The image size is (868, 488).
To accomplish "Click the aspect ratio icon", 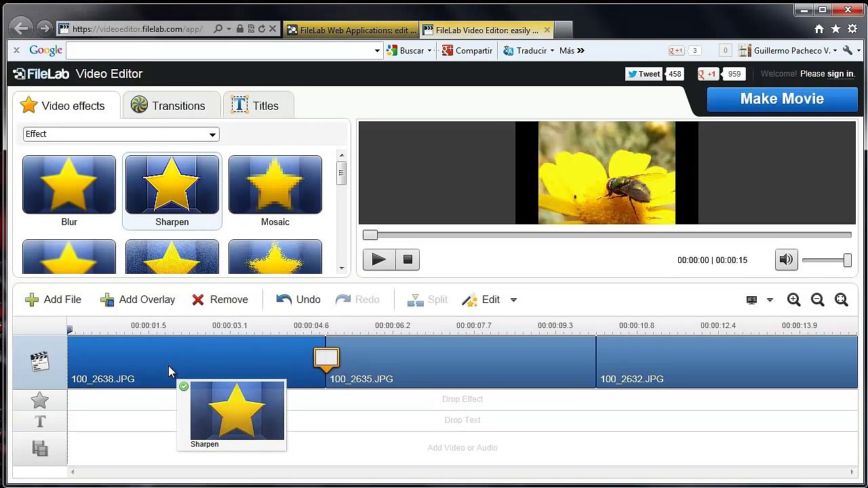I will tap(751, 300).
